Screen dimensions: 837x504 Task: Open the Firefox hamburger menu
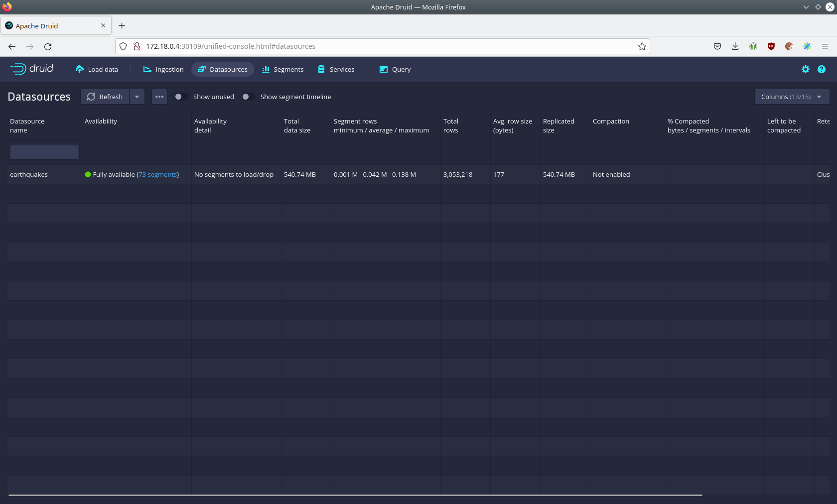point(825,46)
